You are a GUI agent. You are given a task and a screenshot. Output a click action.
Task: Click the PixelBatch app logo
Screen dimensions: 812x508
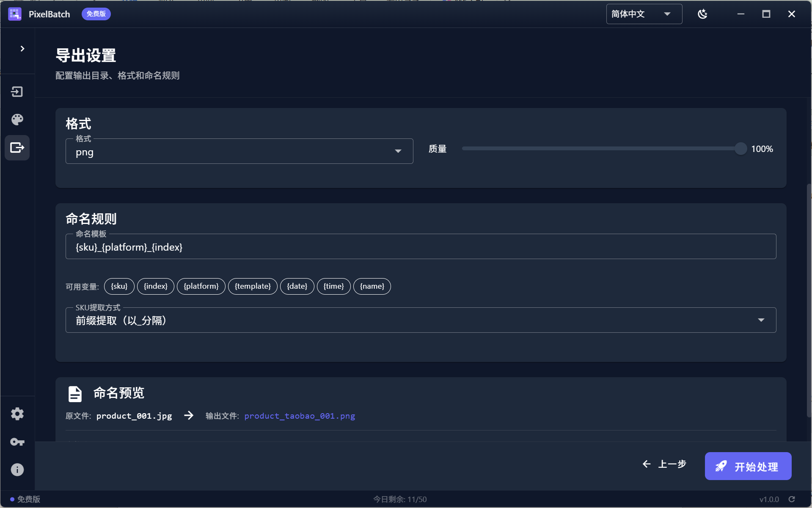[x=15, y=14]
